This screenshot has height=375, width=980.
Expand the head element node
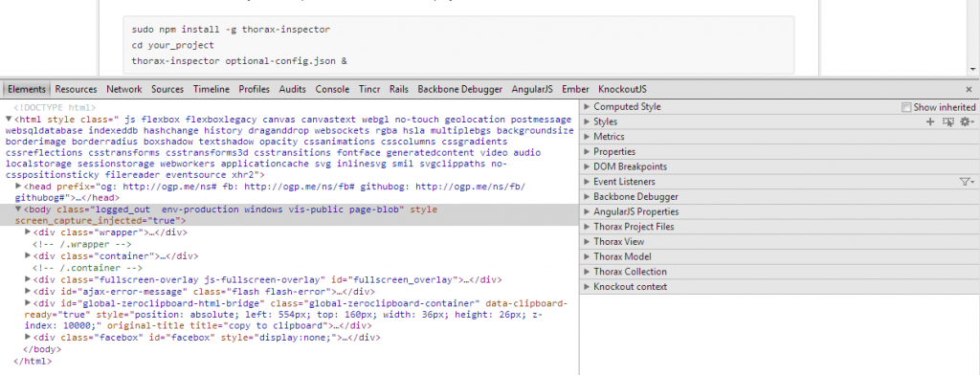pos(18,187)
